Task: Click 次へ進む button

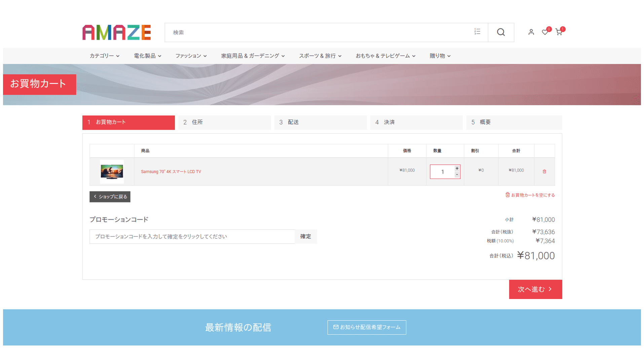Action: (535, 289)
